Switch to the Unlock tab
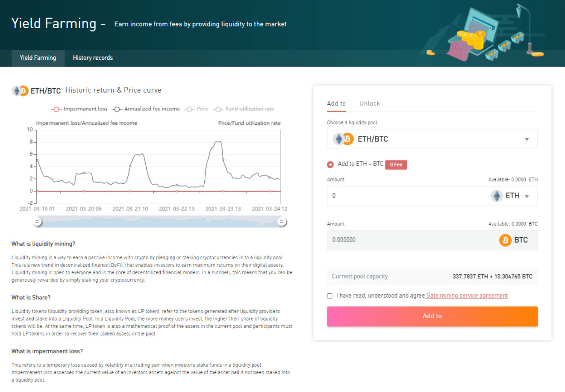The width and height of the screenshot is (565, 392). [370, 103]
